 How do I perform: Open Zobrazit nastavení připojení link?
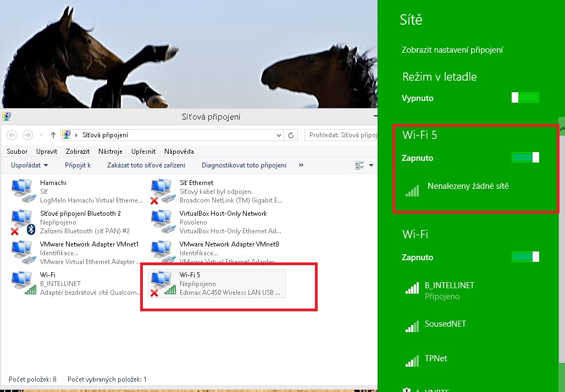pyautogui.click(x=452, y=50)
